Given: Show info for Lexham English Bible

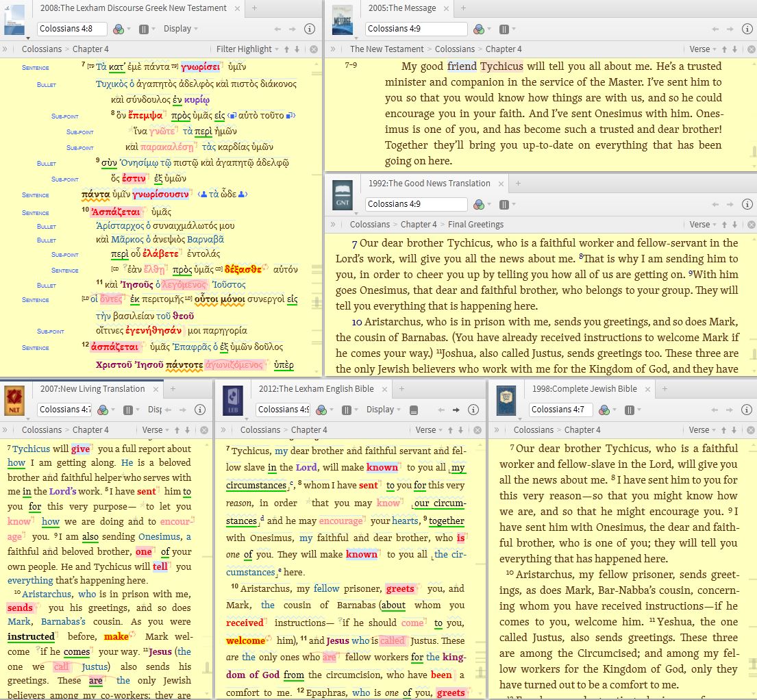Looking at the screenshot, I should [473, 410].
